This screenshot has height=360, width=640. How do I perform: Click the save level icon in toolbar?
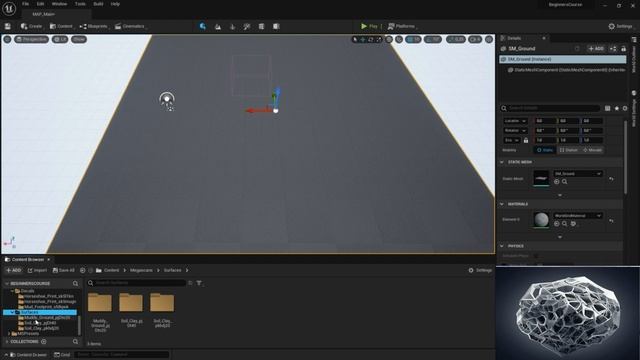pos(8,26)
